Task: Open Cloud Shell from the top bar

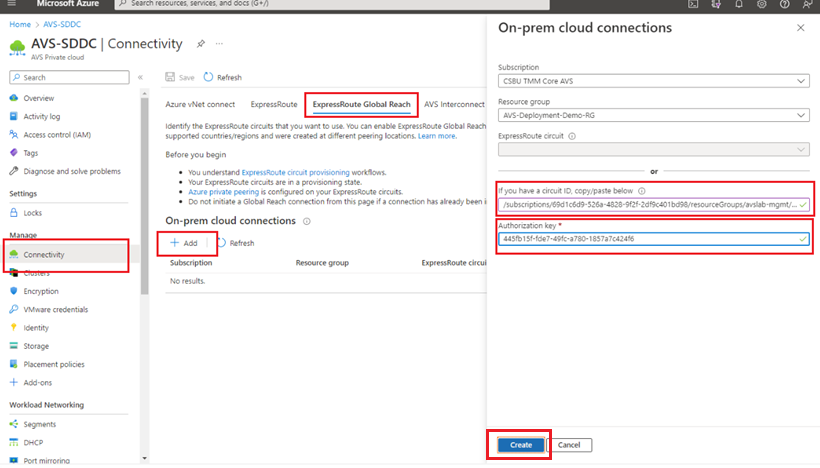Action: 693,4
